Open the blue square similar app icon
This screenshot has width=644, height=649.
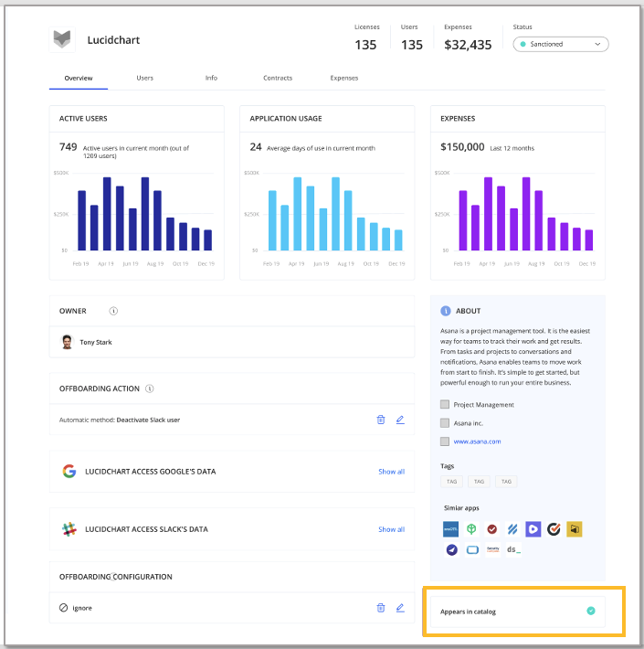click(x=450, y=529)
